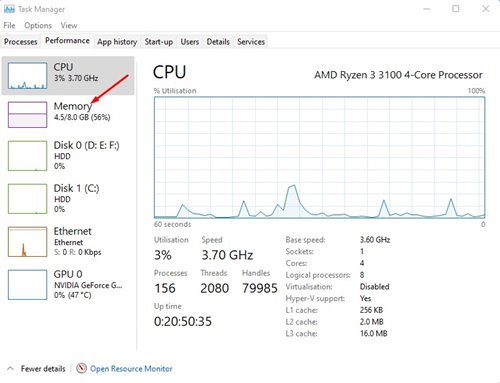Collapse view with Fewer details chevron
This screenshot has width=500, height=383.
pyautogui.click(x=10, y=368)
